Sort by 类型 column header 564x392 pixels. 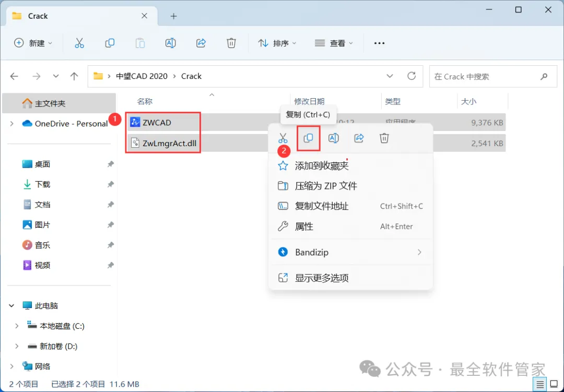pyautogui.click(x=393, y=102)
